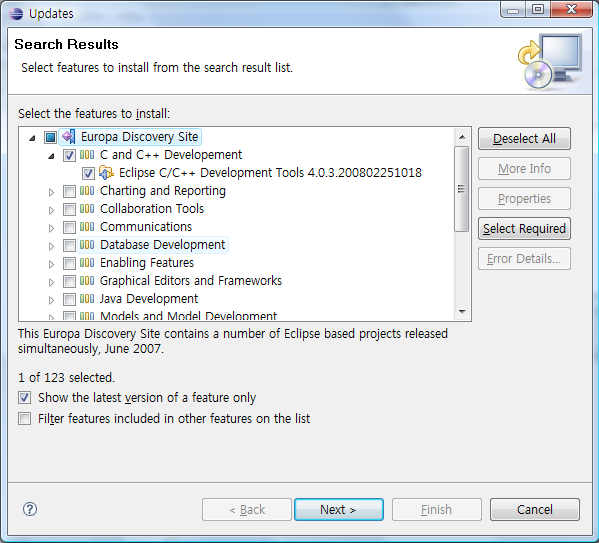
Task: Click the feature list scrollbar thumb
Action: coord(461,189)
